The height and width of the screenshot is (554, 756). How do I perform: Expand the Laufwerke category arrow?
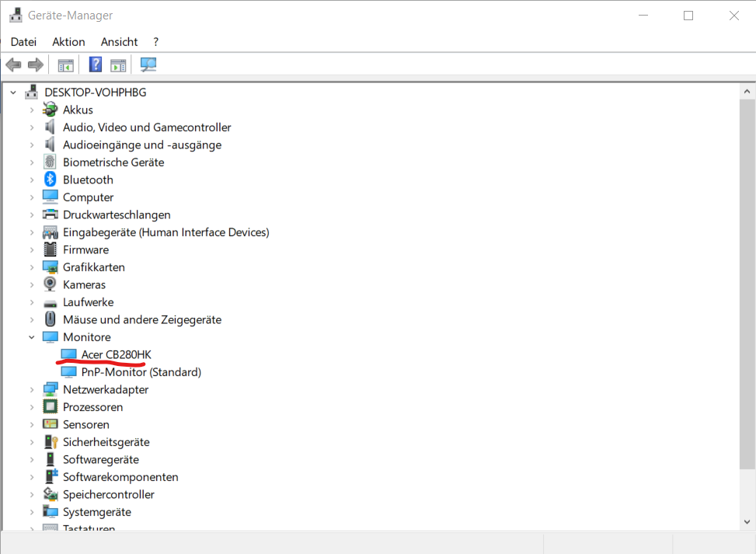pos(32,302)
